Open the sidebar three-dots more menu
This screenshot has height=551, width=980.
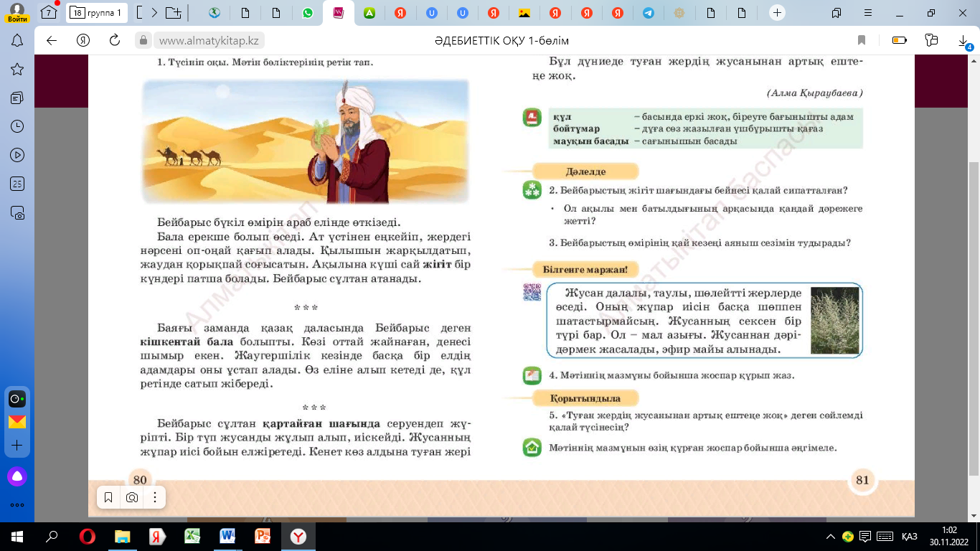17,504
